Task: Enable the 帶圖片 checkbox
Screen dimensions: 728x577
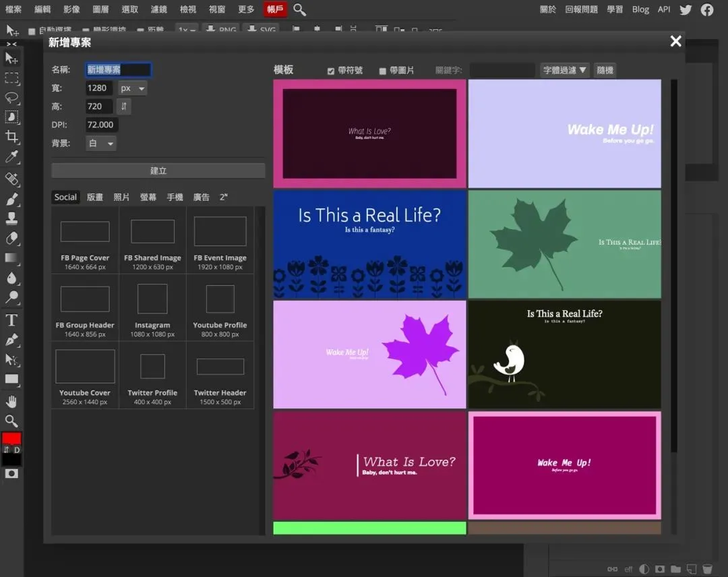Action: tap(383, 71)
